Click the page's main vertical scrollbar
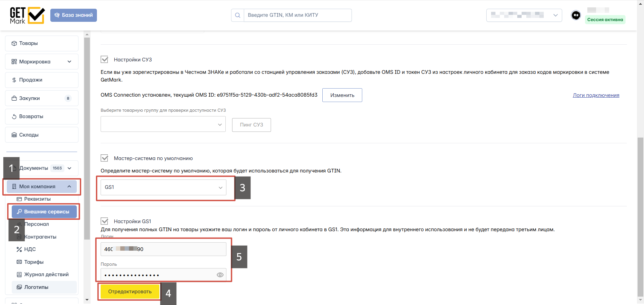Screen dimensions: 644x305 tap(641, 216)
